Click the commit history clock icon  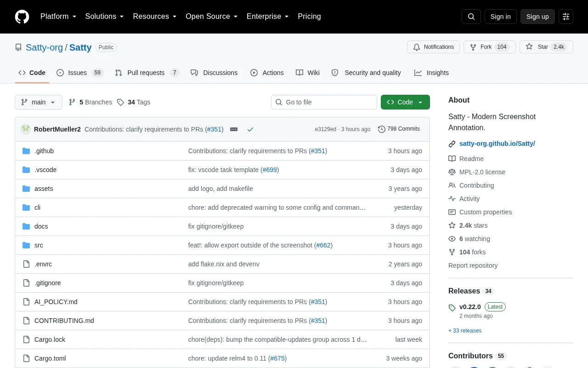pos(381,129)
